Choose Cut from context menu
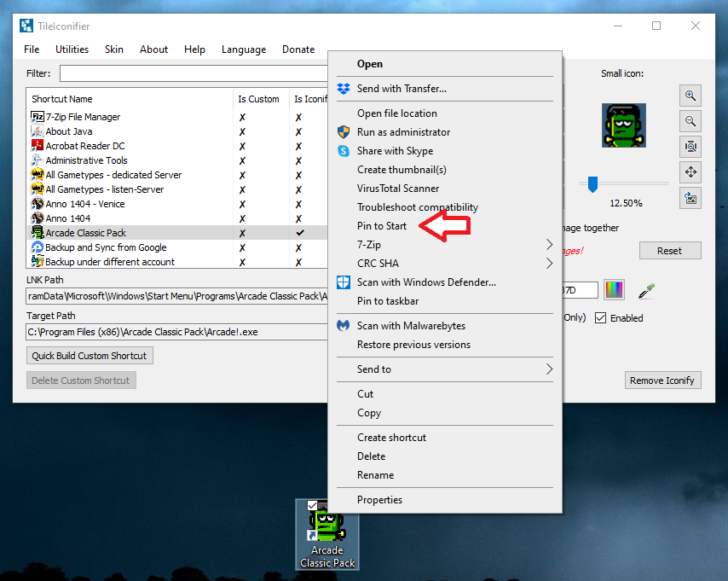 click(366, 394)
